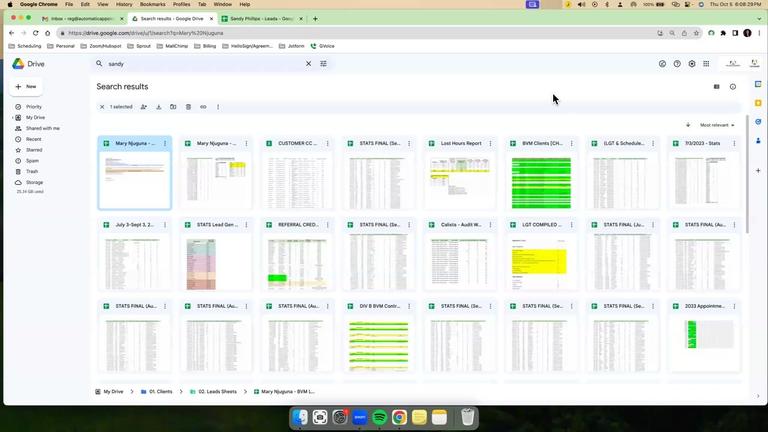Select the Calista - Audit file
Viewport: 768px width, 432px height.
click(460, 255)
